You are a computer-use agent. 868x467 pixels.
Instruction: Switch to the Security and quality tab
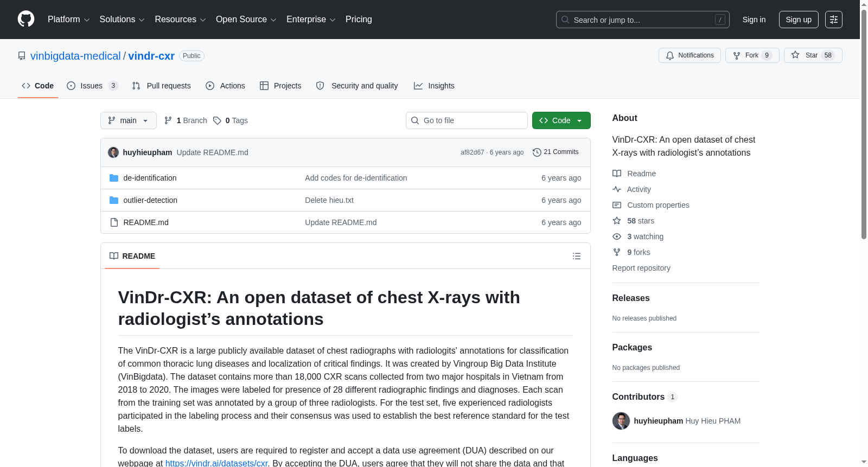coord(357,86)
